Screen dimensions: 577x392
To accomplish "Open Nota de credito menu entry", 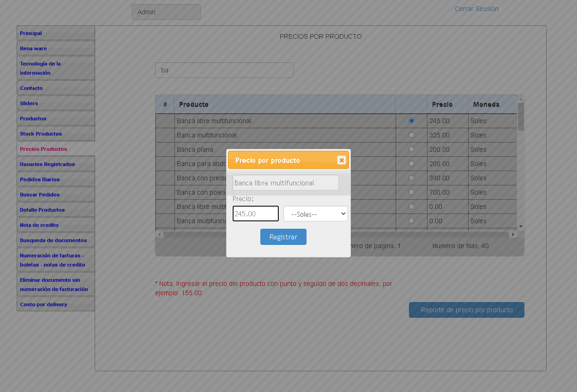I will coord(39,225).
